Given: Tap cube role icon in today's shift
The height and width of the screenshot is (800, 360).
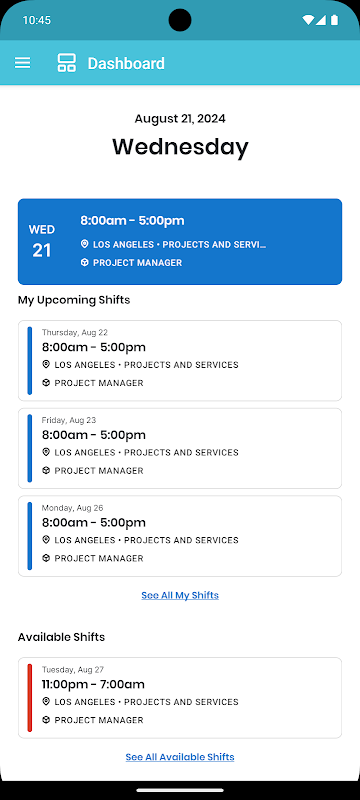Looking at the screenshot, I should 85,262.
